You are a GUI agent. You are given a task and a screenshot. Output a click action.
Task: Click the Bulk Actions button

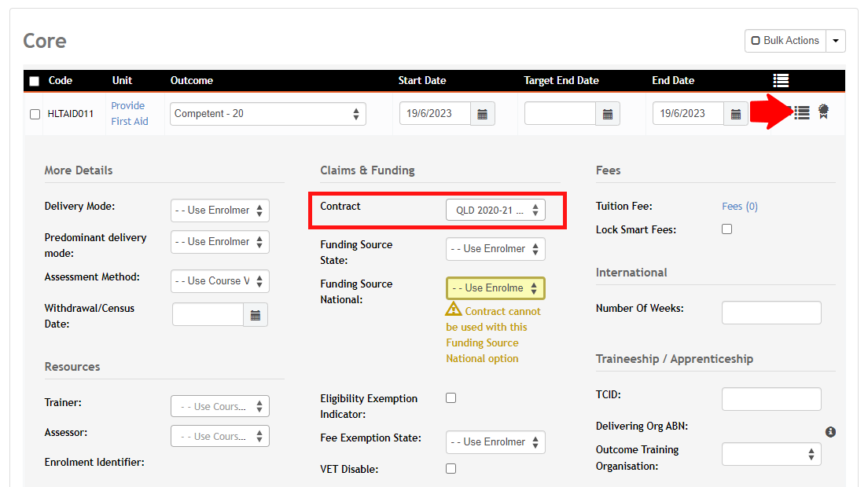pyautogui.click(x=785, y=41)
